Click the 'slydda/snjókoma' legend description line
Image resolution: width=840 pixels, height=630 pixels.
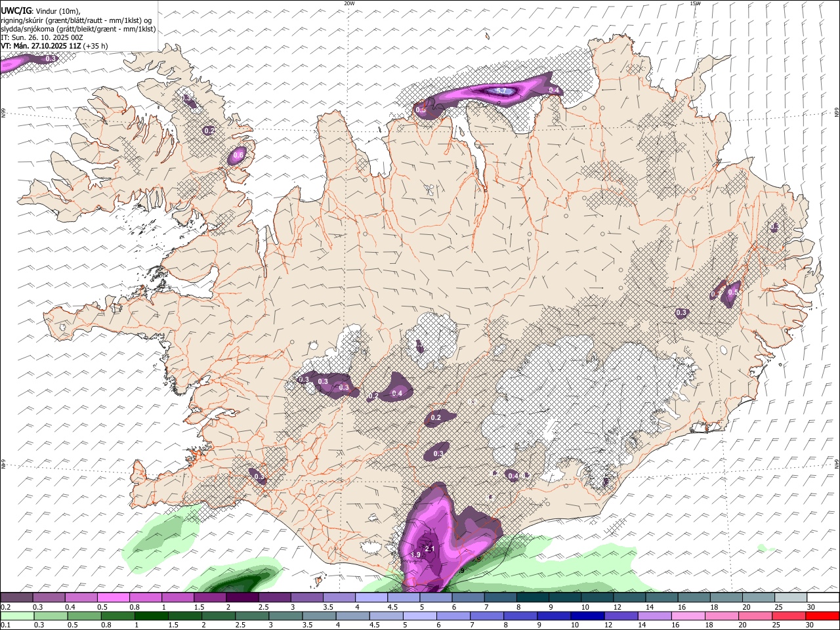pos(78,29)
